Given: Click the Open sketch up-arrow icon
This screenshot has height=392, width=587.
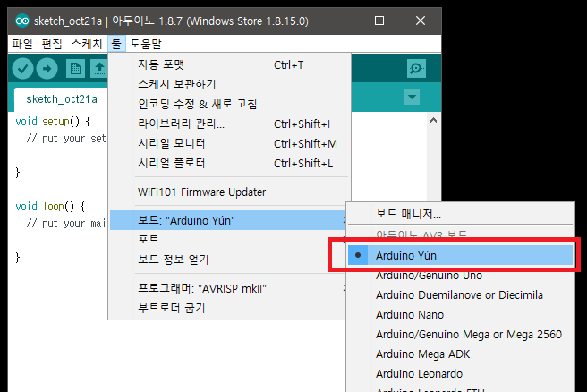Looking at the screenshot, I should (x=98, y=69).
